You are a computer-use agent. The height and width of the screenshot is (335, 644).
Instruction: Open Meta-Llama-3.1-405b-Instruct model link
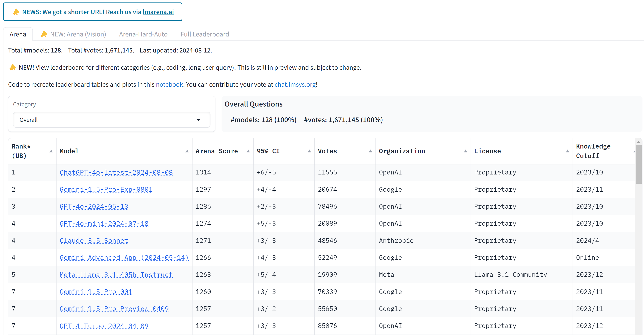(116, 275)
